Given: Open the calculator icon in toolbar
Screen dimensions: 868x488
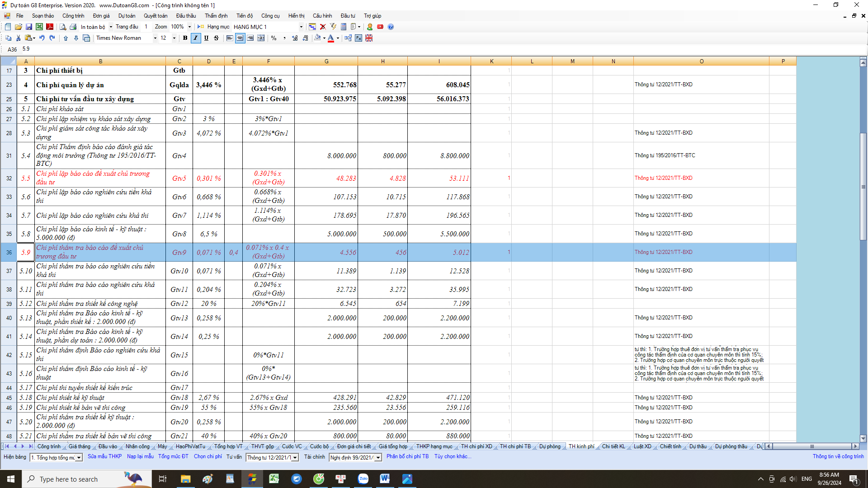Looking at the screenshot, I should pyautogui.click(x=344, y=27).
